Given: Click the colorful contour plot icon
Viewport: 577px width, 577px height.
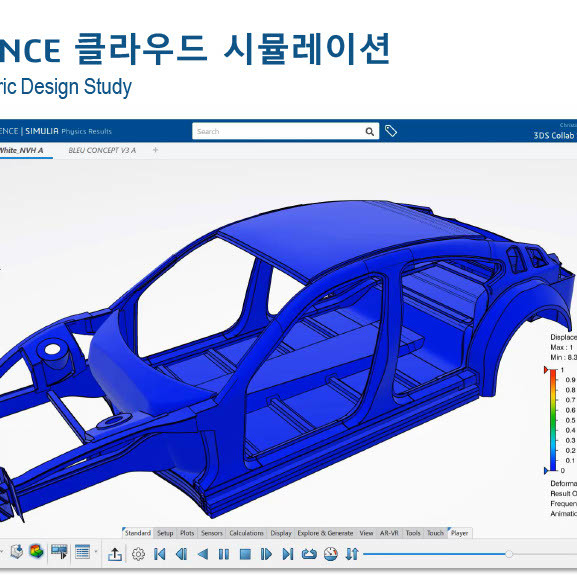Looking at the screenshot, I should pos(36,552).
